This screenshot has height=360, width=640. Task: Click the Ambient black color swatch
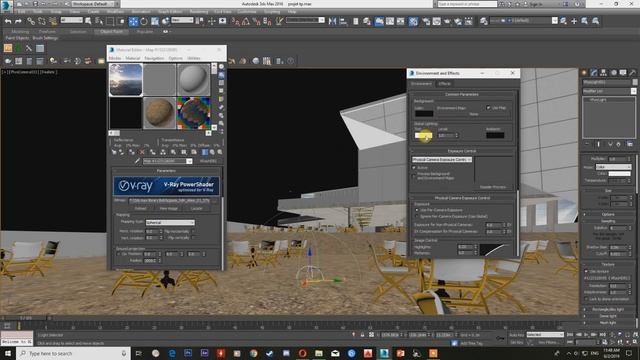(495, 135)
